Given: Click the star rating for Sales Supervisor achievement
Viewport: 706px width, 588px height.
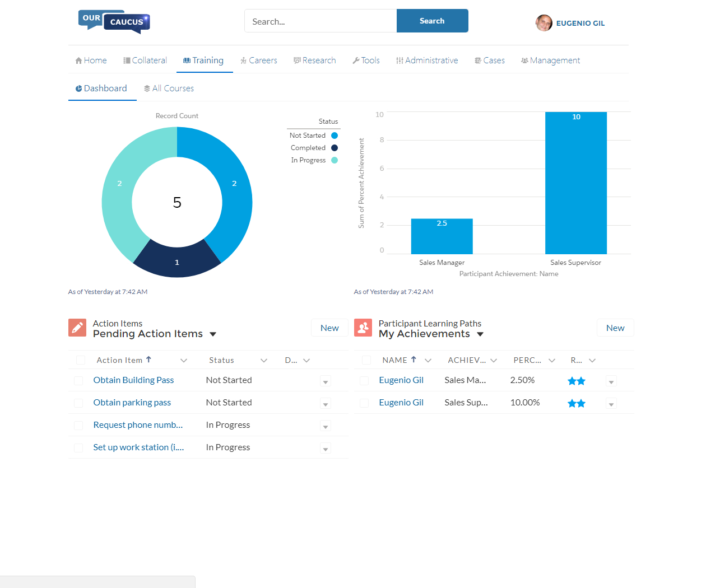Looking at the screenshot, I should point(576,403).
